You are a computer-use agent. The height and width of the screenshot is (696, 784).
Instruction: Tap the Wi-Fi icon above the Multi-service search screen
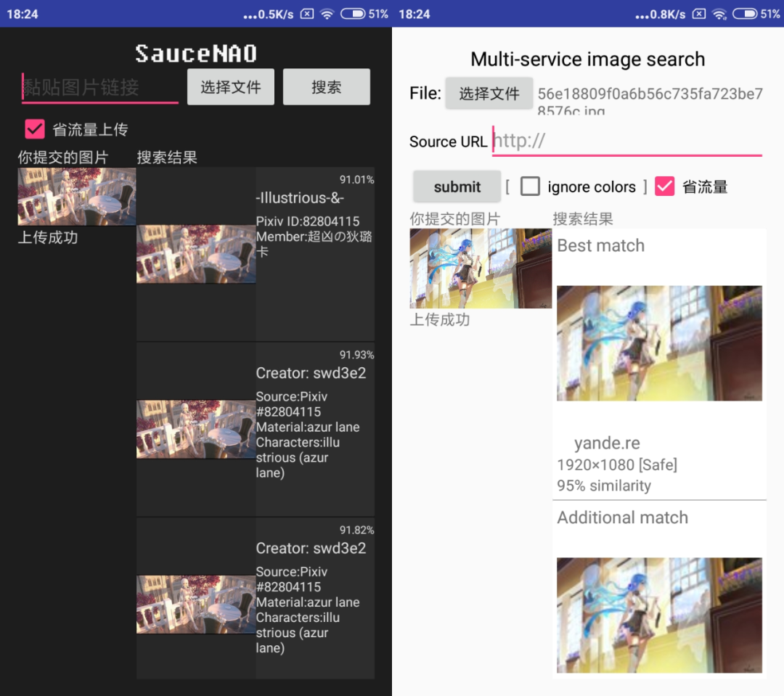coord(719,14)
